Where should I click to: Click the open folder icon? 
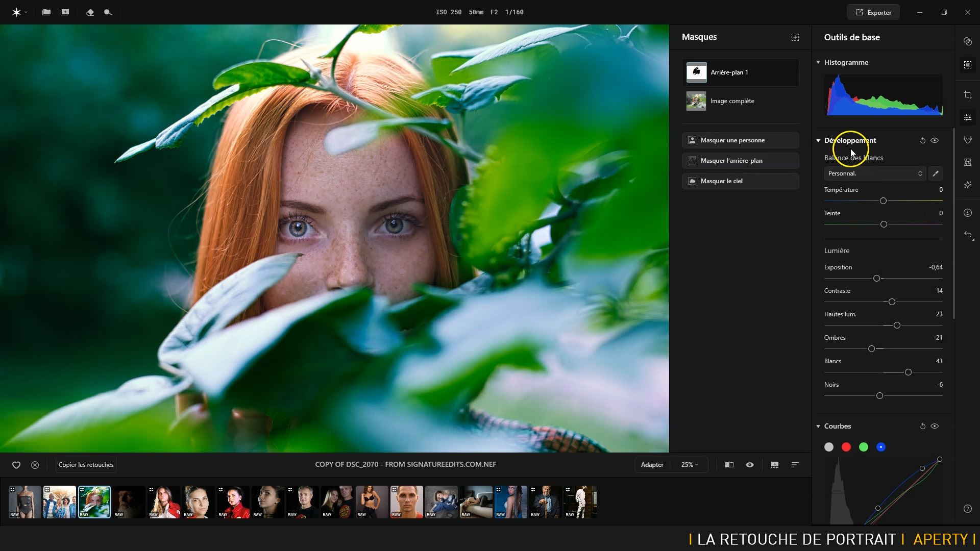46,12
